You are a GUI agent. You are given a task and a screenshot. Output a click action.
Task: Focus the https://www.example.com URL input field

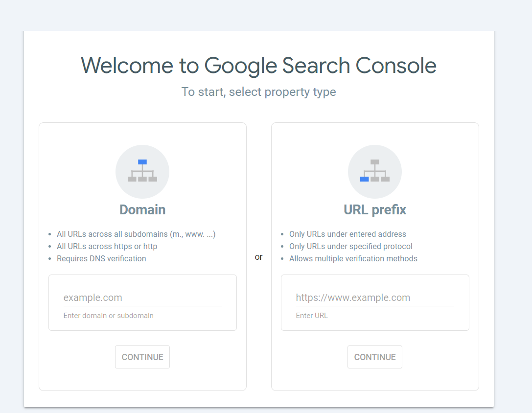tap(375, 298)
